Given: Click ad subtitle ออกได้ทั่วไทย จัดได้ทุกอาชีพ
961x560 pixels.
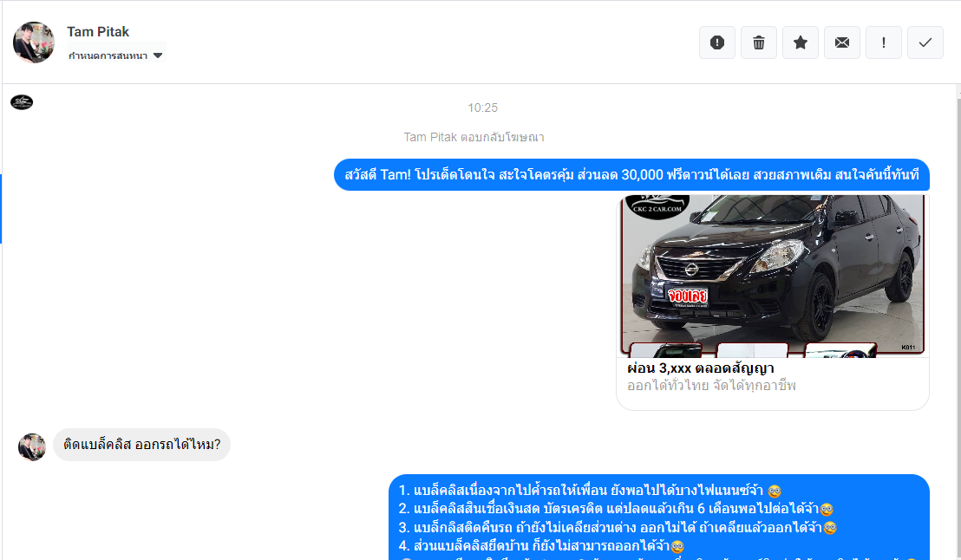Looking at the screenshot, I should pos(711,386).
